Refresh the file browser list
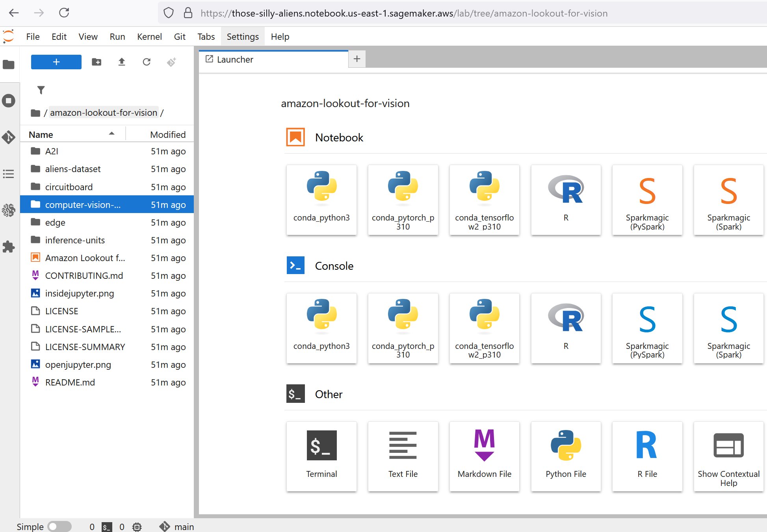 point(147,62)
